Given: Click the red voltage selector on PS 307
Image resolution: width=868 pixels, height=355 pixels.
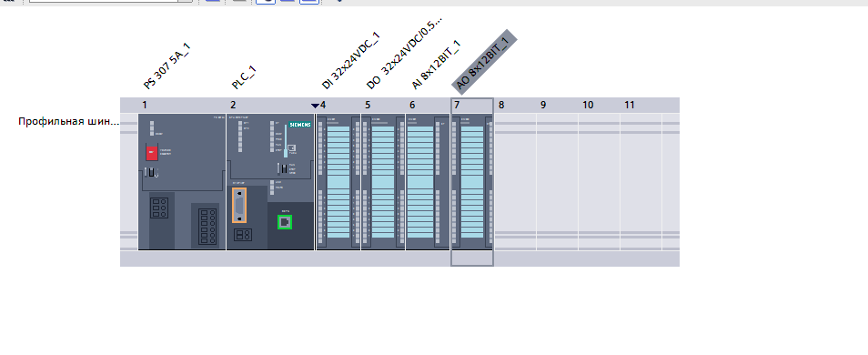Looking at the screenshot, I should point(151,153).
